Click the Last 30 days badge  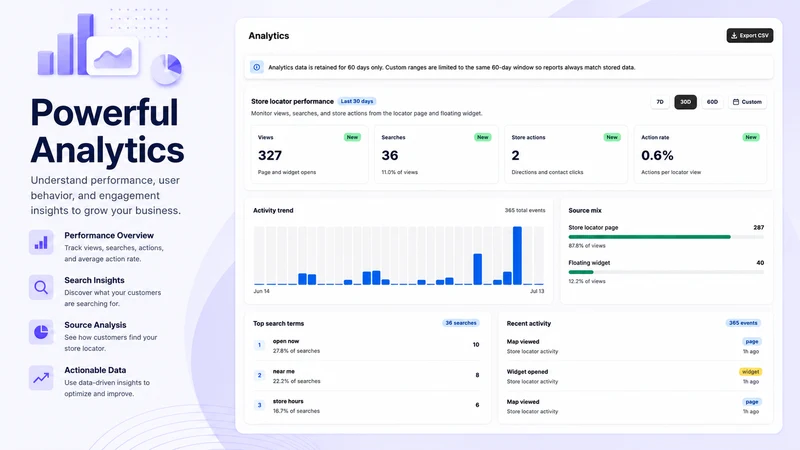click(357, 101)
